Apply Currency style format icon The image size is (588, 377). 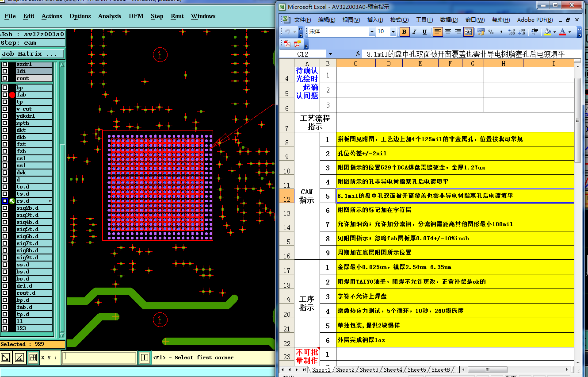click(x=481, y=32)
